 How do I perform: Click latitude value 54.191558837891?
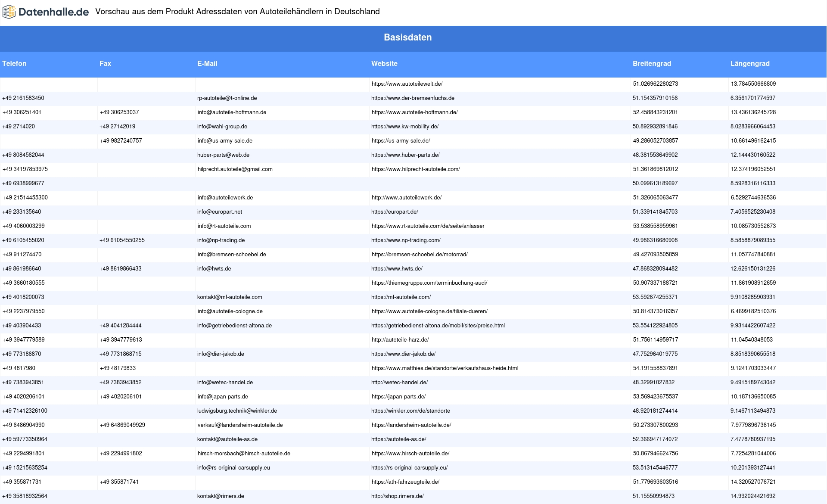655,368
